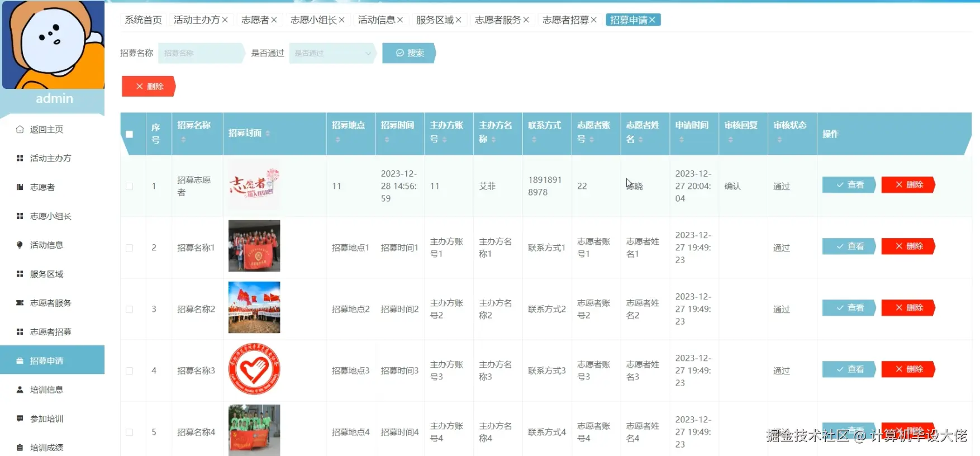
Task: Open the 招募志愿者 cover image thumbnail
Action: [254, 185]
